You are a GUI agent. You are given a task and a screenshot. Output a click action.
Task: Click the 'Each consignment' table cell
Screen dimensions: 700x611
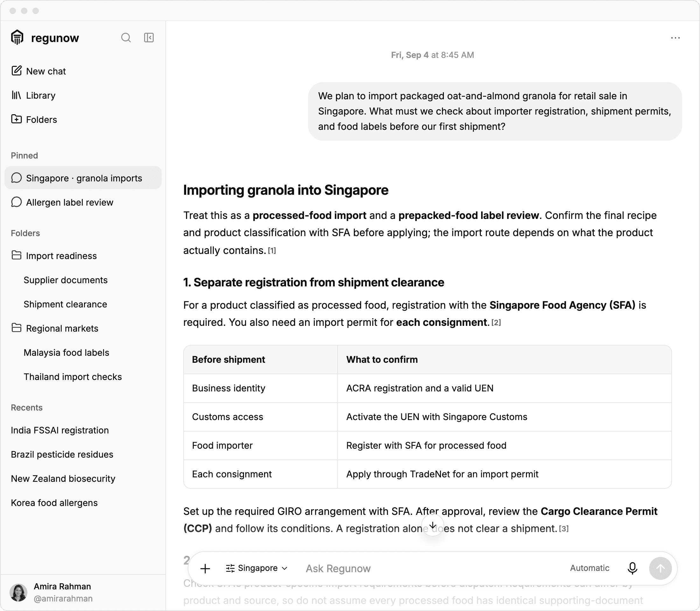click(x=261, y=474)
